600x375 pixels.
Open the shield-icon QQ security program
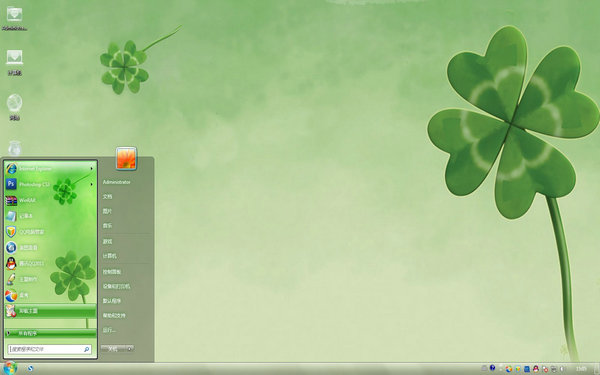tap(50, 232)
